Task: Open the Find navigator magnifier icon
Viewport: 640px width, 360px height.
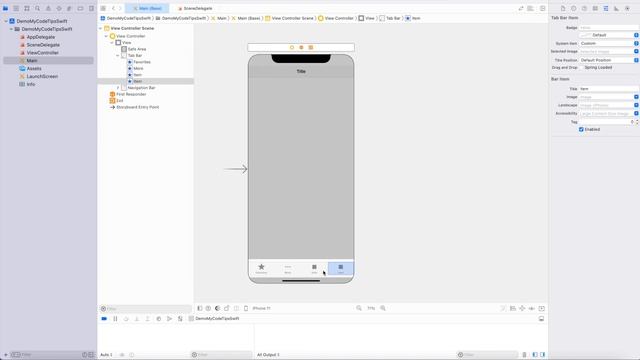Action: [x=38, y=8]
